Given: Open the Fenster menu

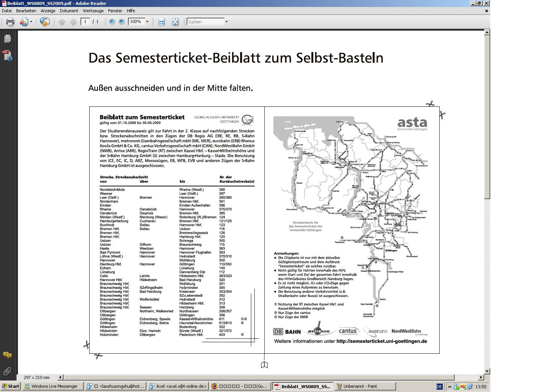Looking at the screenshot, I should (115, 11).
